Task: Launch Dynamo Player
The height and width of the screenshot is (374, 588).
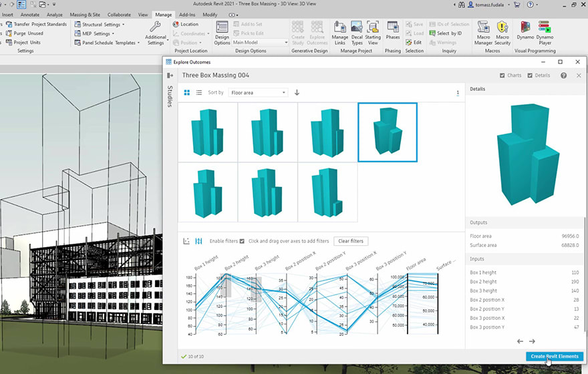Action: 545,33
